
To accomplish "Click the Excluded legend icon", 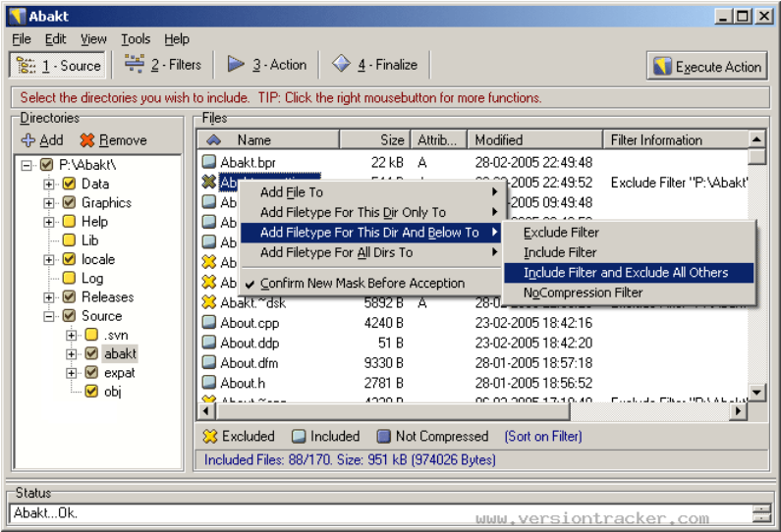I will click(210, 437).
